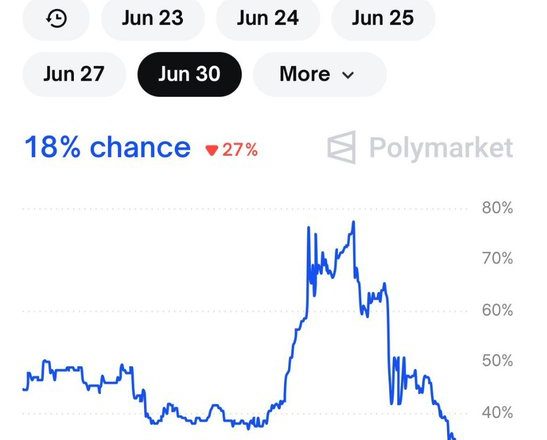Click the 18% chance label
The image size is (547, 440).
(108, 147)
